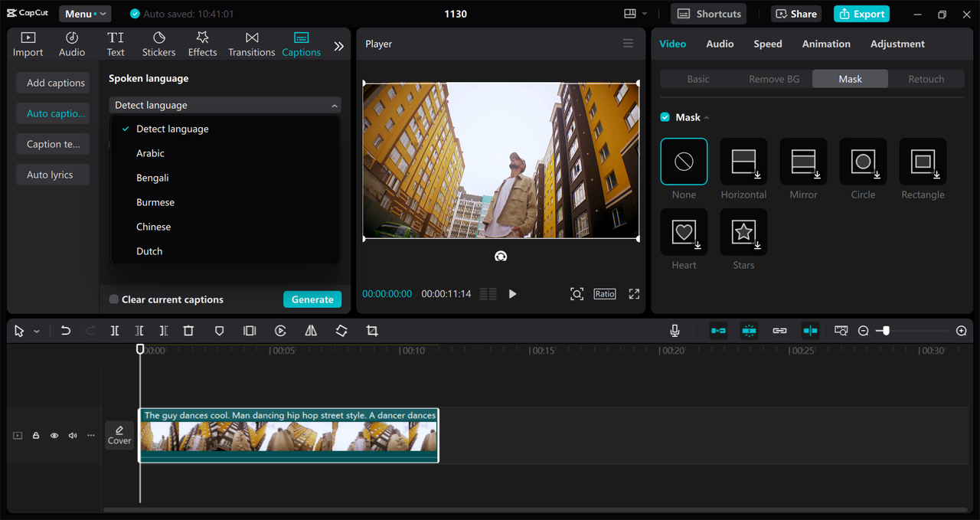This screenshot has height=520, width=980.
Task: Apply the Rectangle mask
Action: click(923, 162)
